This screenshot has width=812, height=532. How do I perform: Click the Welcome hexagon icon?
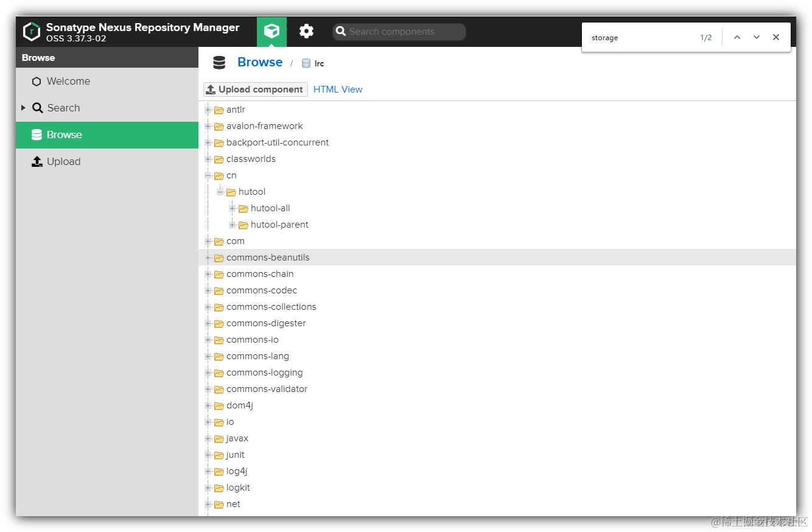click(x=37, y=82)
